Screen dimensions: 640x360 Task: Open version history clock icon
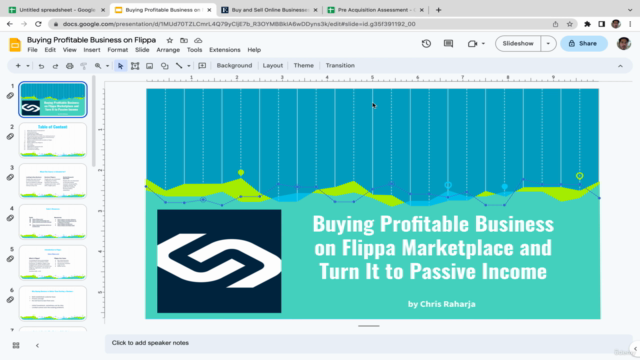tap(426, 43)
